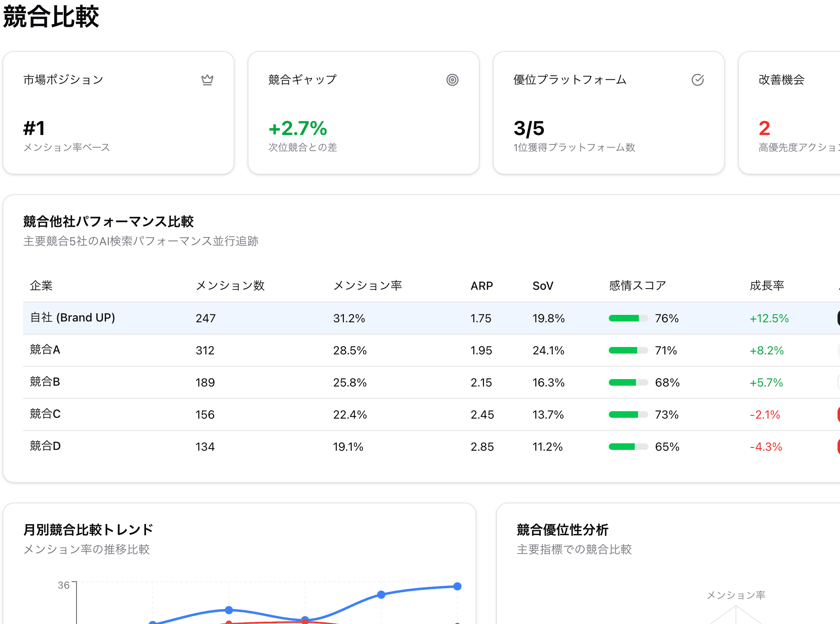Click the checkmark icon on the 優位プラットフォーム card
Screen dimensions: 840x624
pos(697,80)
